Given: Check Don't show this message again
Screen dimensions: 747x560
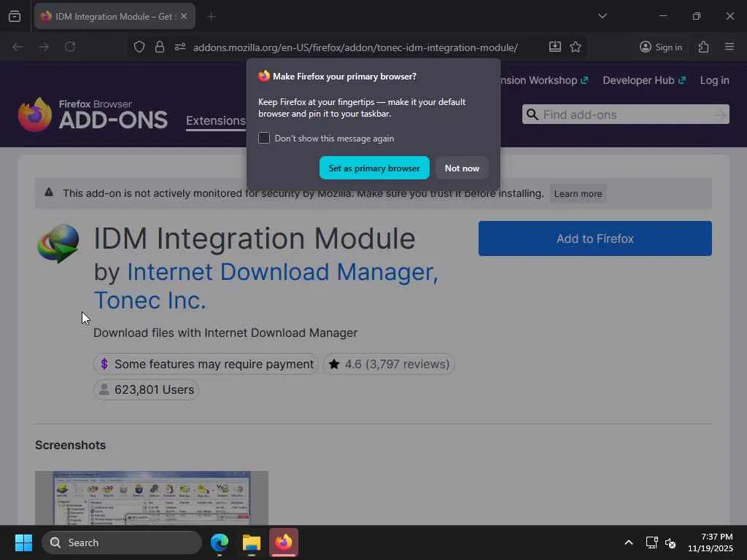Looking at the screenshot, I should [264, 138].
